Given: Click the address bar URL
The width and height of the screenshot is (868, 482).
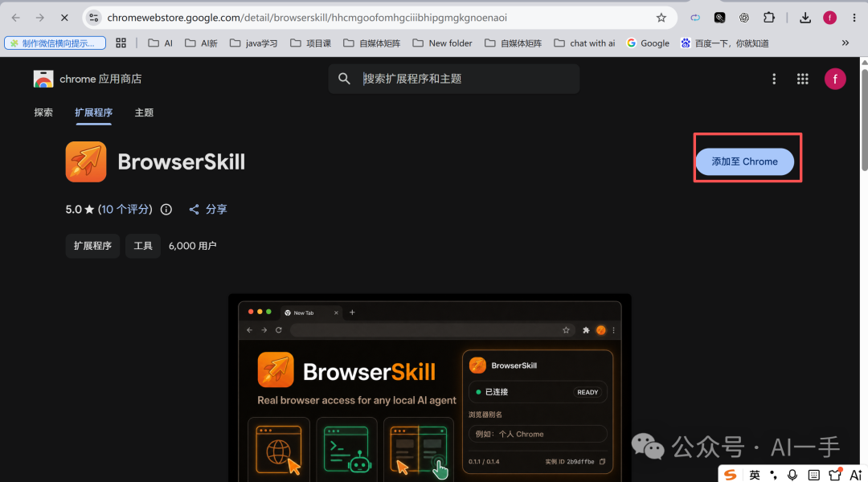Looking at the screenshot, I should [307, 18].
